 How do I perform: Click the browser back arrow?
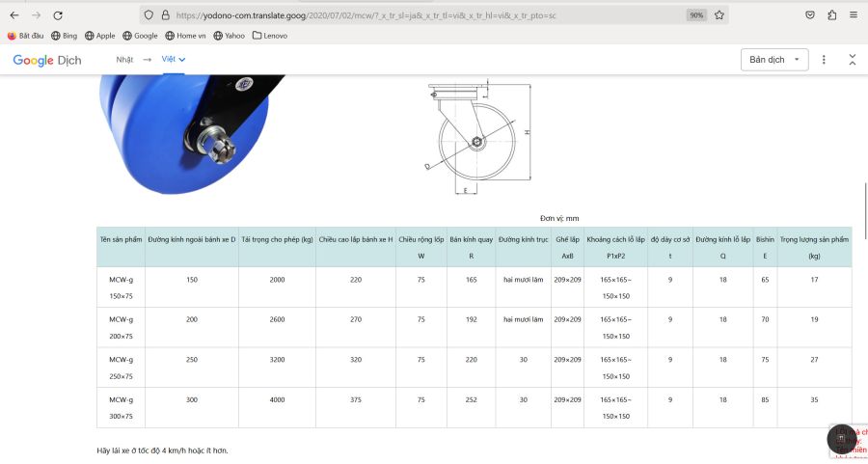[x=14, y=15]
